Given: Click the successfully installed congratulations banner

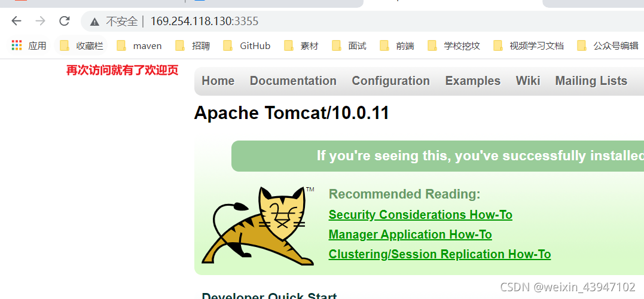Looking at the screenshot, I should click(438, 156).
